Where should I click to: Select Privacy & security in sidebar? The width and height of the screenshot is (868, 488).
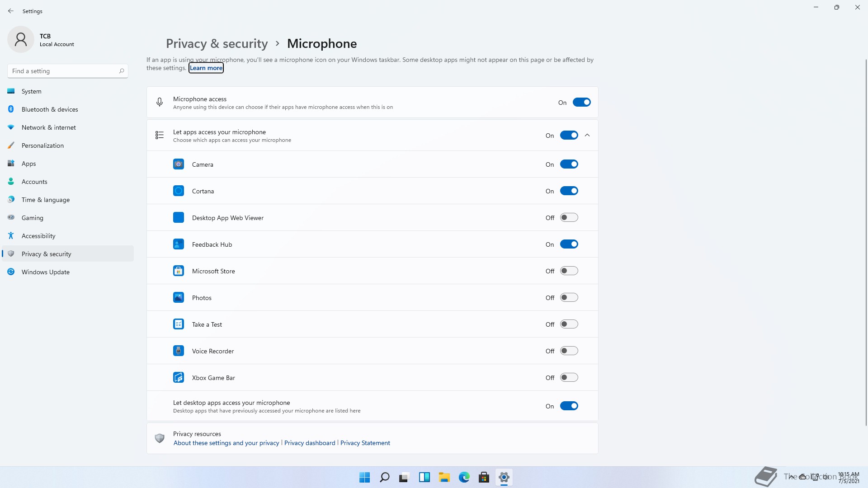(x=68, y=253)
